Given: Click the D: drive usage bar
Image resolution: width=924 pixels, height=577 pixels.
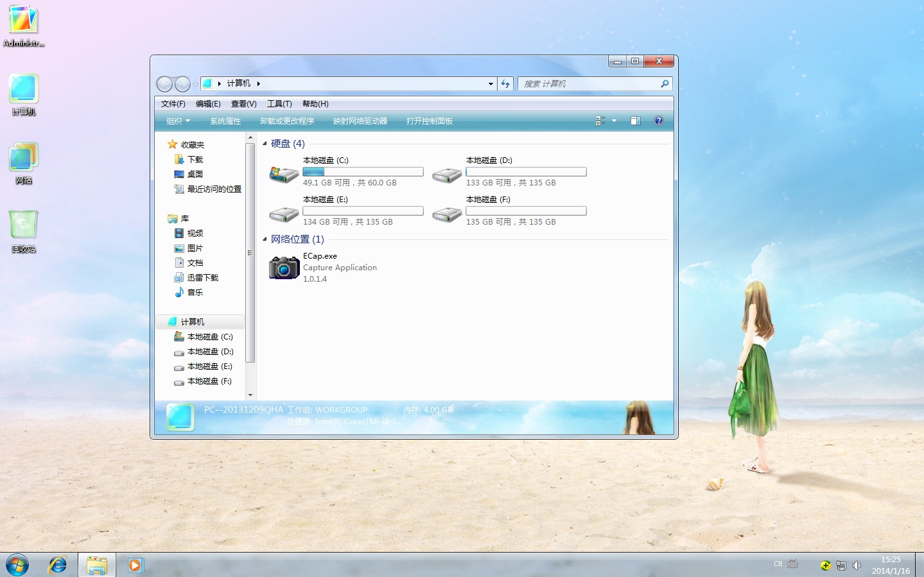Looking at the screenshot, I should coord(526,172).
